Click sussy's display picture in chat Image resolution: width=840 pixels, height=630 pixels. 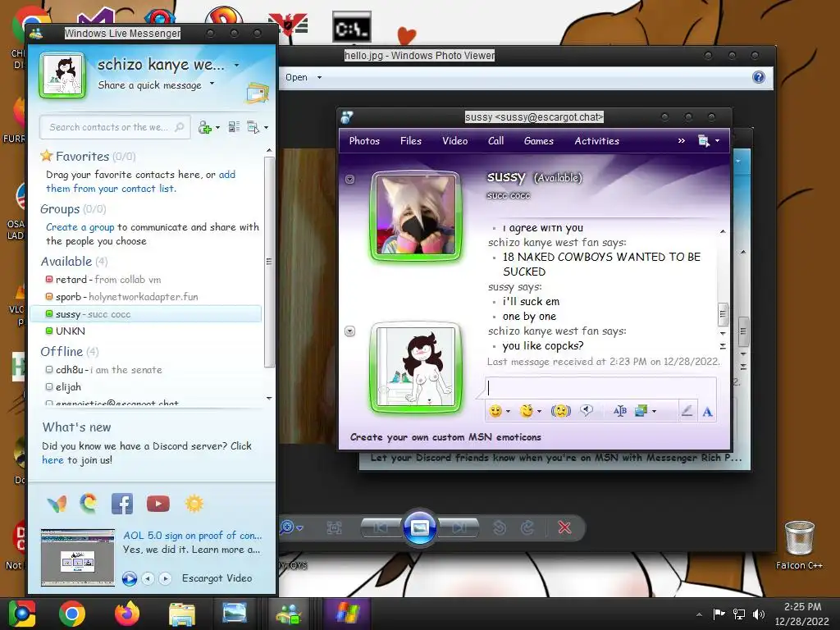click(416, 216)
